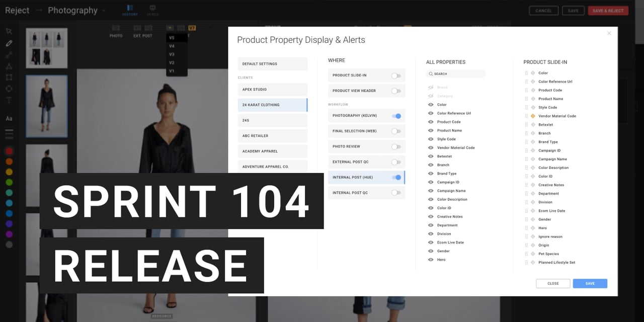Select the pencil draw tool

click(x=9, y=43)
